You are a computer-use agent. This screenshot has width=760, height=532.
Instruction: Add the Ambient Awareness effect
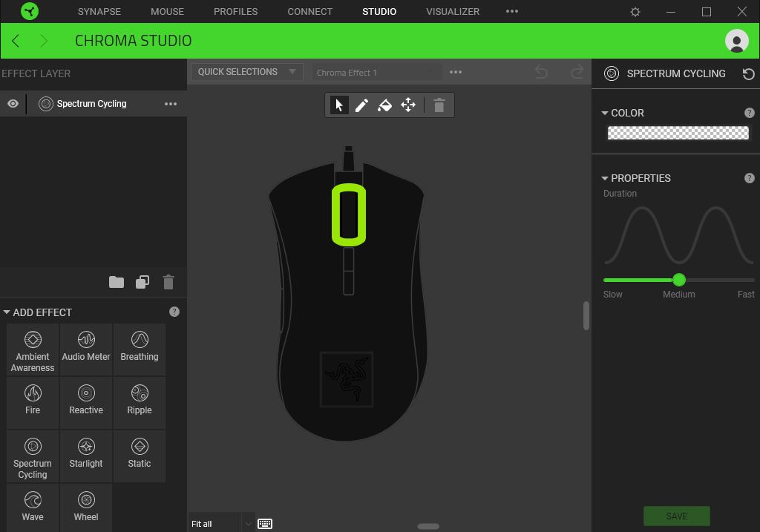click(x=33, y=349)
